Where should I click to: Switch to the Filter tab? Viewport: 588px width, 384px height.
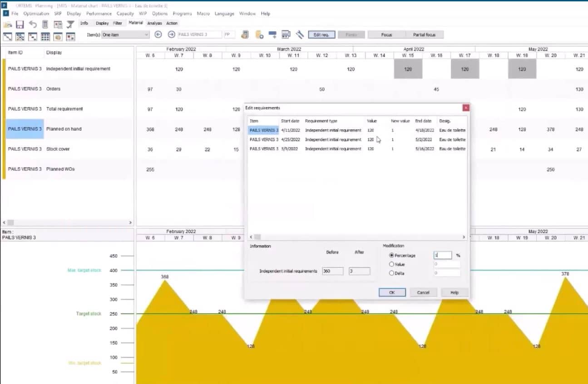point(118,23)
